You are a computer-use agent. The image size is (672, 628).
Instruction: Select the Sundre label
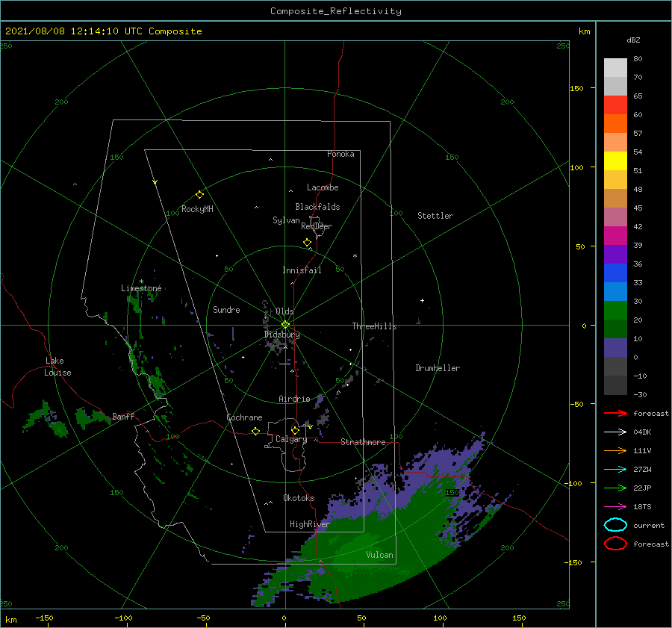226,309
